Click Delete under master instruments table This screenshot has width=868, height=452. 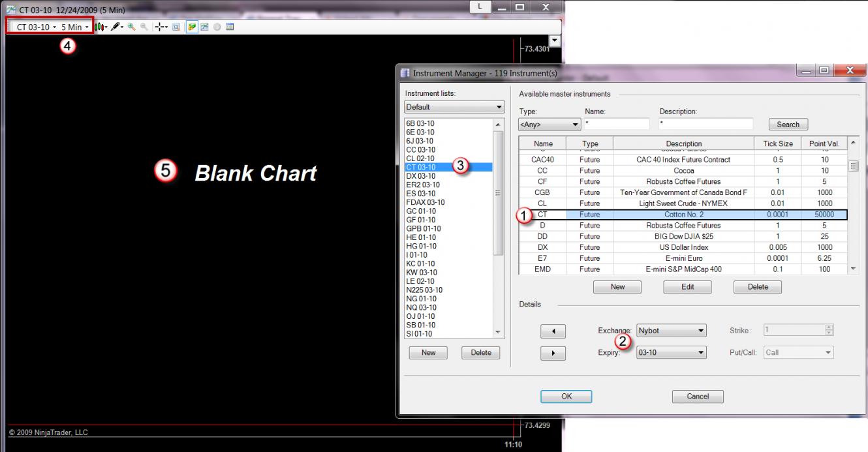pyautogui.click(x=758, y=287)
